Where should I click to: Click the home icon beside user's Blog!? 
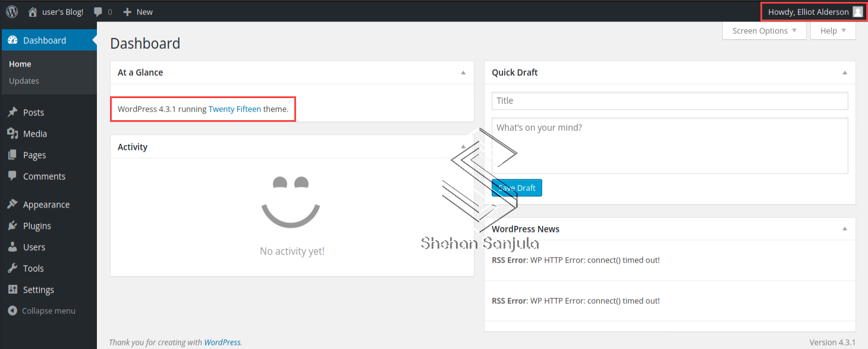[33, 11]
